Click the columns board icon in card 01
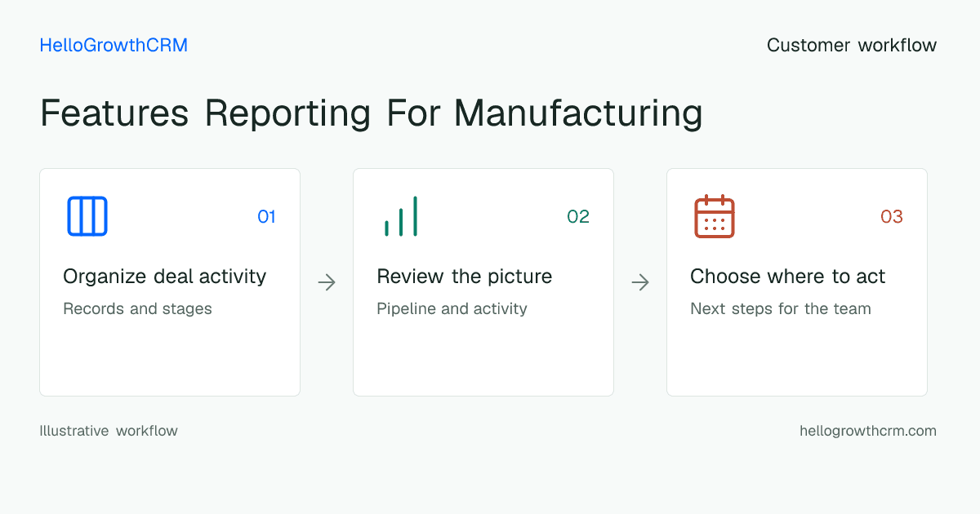Image resolution: width=980 pixels, height=514 pixels. click(87, 216)
